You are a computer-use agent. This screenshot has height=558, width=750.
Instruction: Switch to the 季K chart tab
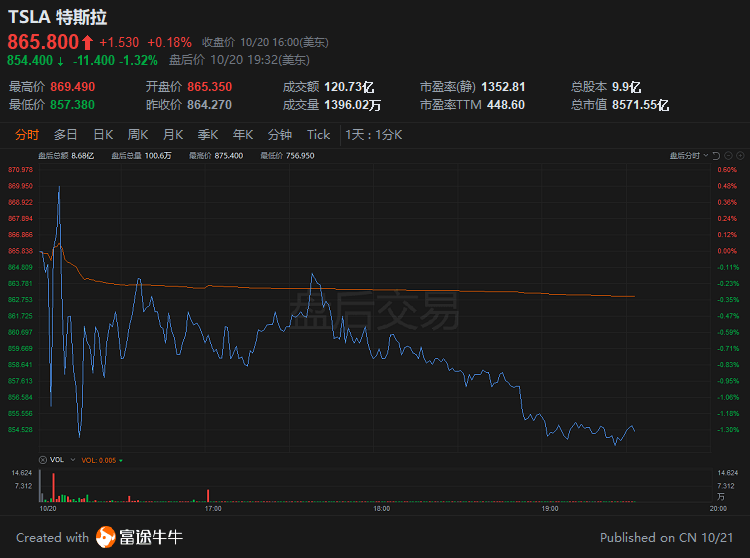coord(207,135)
